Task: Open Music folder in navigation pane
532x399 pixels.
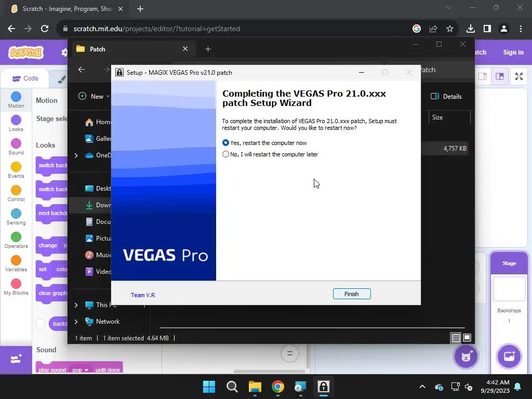Action: [98, 255]
